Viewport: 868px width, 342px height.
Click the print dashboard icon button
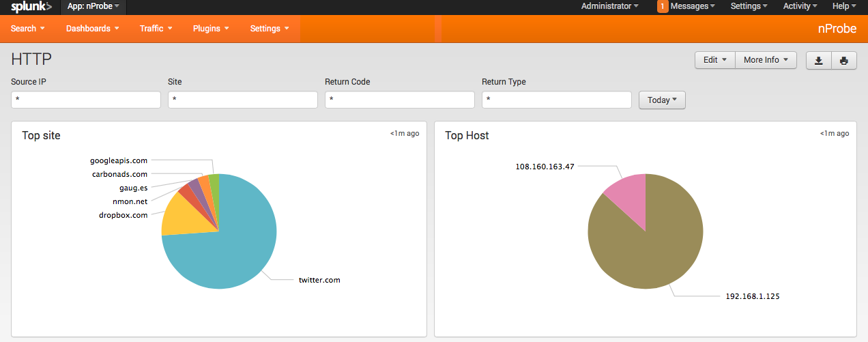point(843,60)
